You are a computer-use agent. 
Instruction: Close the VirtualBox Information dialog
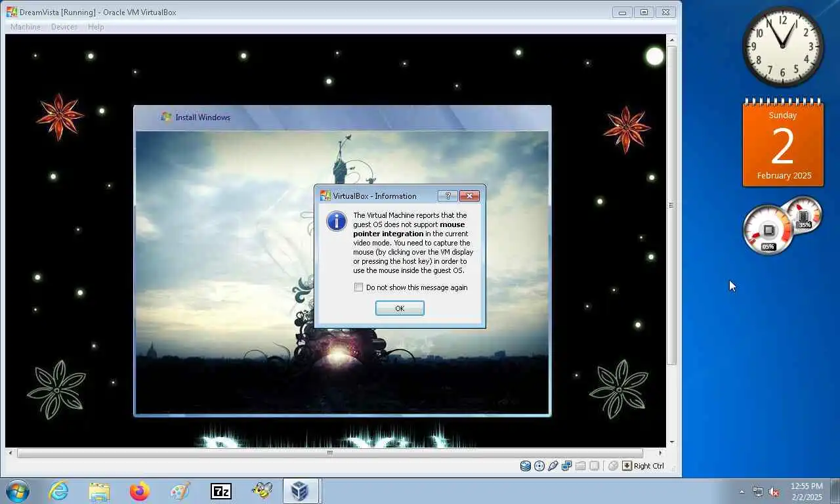[469, 196]
